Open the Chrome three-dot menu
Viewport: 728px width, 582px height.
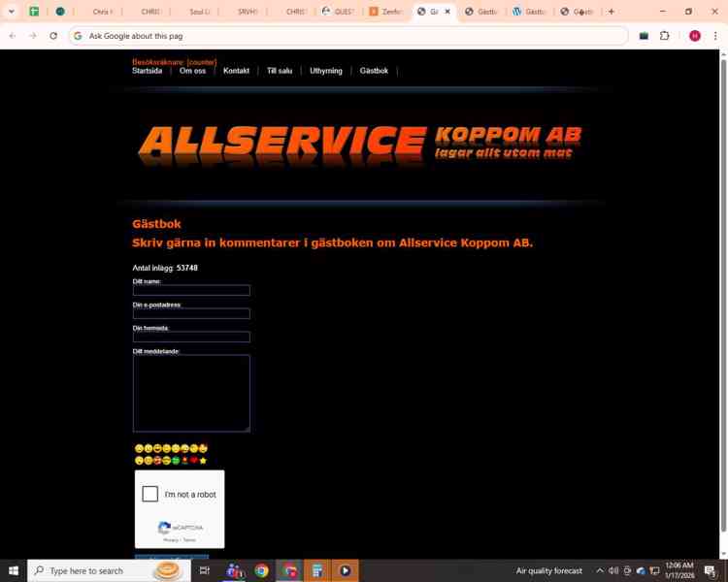[715, 36]
